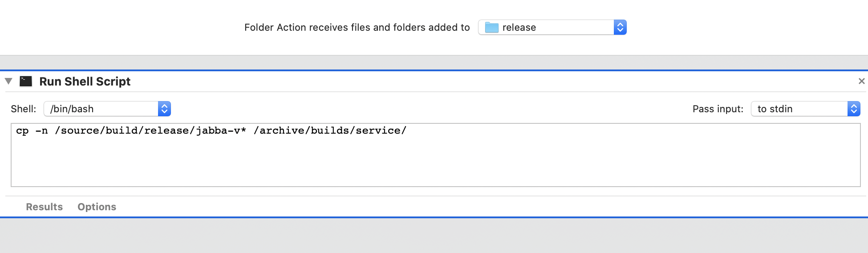Switch to the Results tab
This screenshot has width=868, height=253.
(x=44, y=207)
